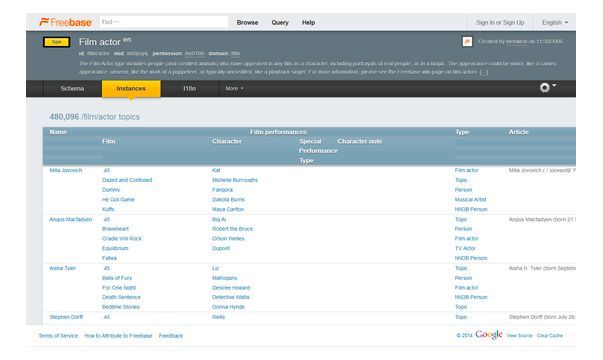Open Angus Macfadyen topic
The height and width of the screenshot is (360, 603).
point(71,220)
